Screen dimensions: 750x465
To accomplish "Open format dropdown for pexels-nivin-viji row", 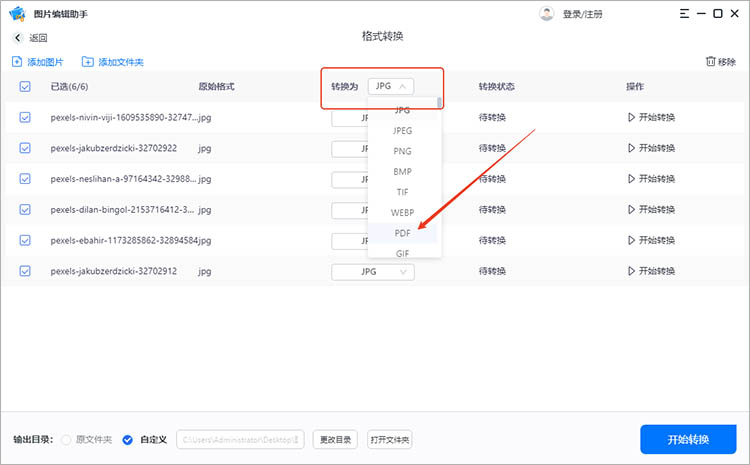I will pyautogui.click(x=350, y=118).
